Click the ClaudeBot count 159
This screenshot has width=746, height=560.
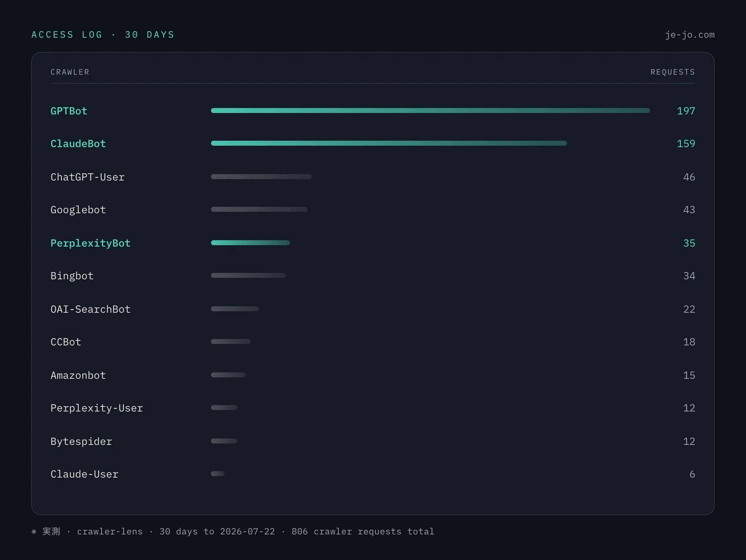click(686, 144)
